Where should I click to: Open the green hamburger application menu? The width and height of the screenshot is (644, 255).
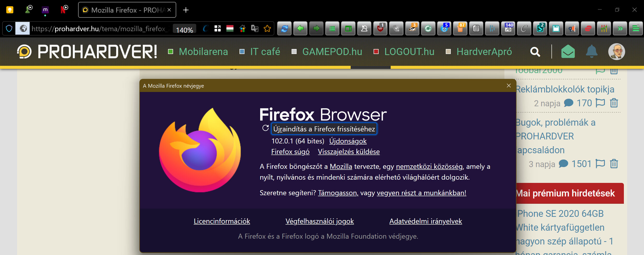(x=636, y=28)
